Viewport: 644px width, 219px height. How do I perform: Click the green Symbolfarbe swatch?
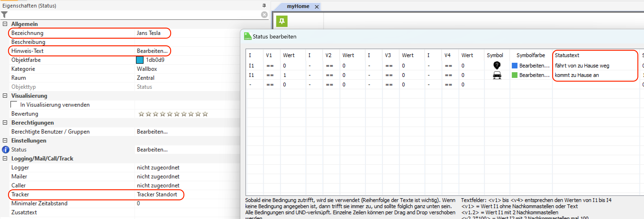pyautogui.click(x=514, y=75)
